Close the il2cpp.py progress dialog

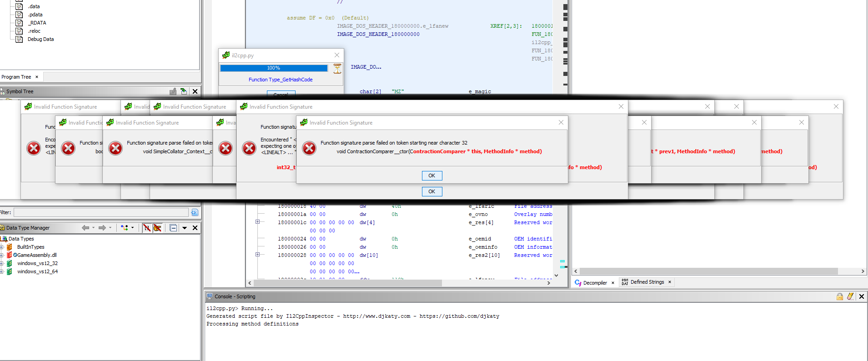[x=337, y=55]
